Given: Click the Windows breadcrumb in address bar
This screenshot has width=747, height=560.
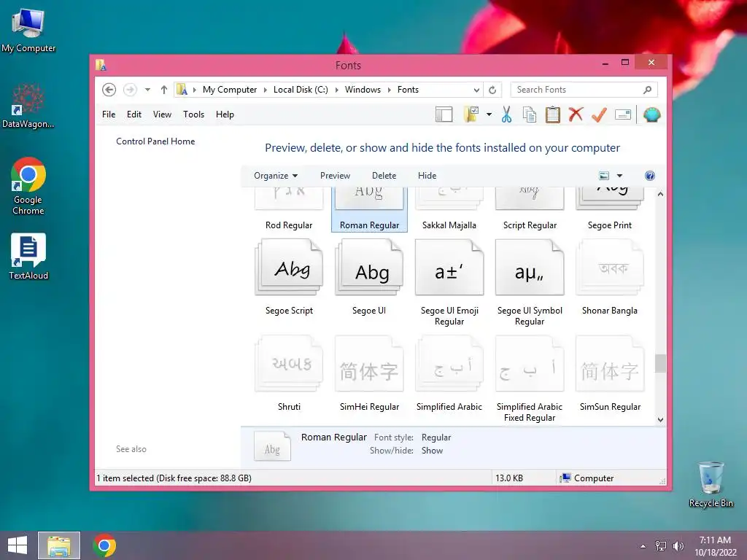Looking at the screenshot, I should 363,90.
